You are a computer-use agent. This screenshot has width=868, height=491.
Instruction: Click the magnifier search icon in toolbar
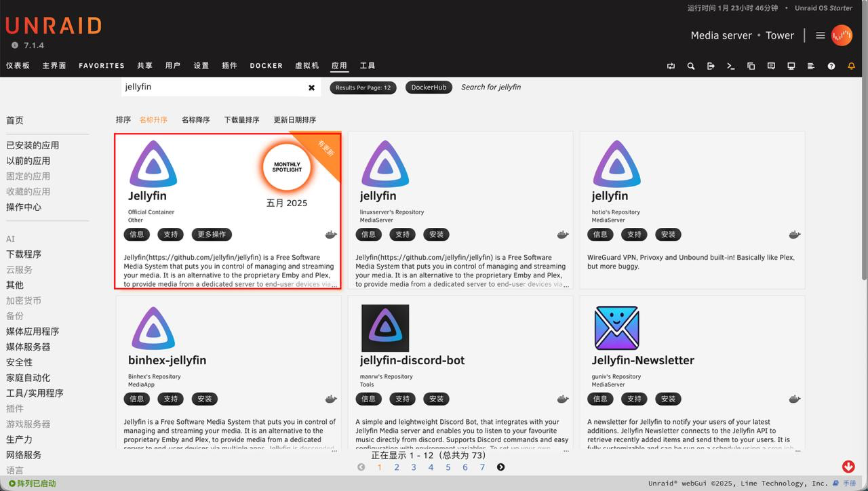pos(690,66)
